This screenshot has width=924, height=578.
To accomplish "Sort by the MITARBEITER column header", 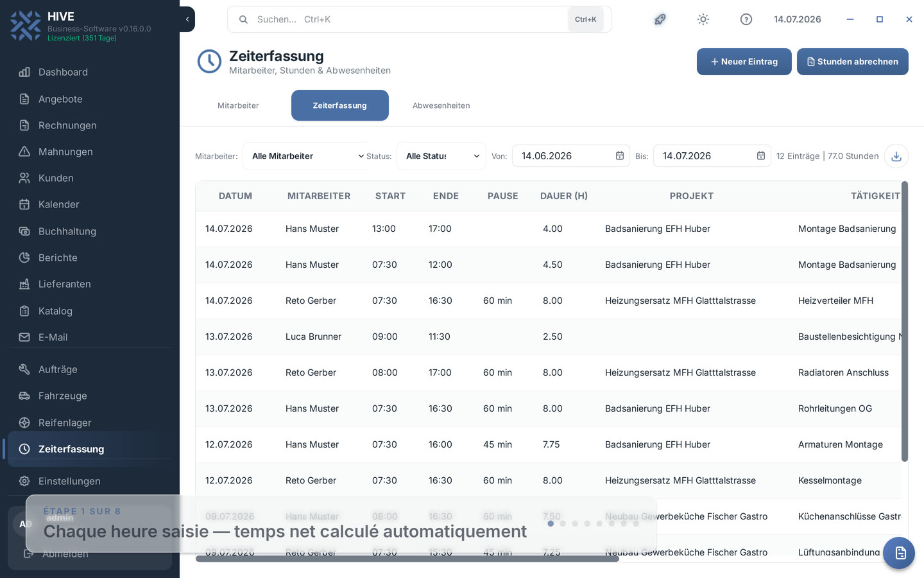I will (x=319, y=196).
